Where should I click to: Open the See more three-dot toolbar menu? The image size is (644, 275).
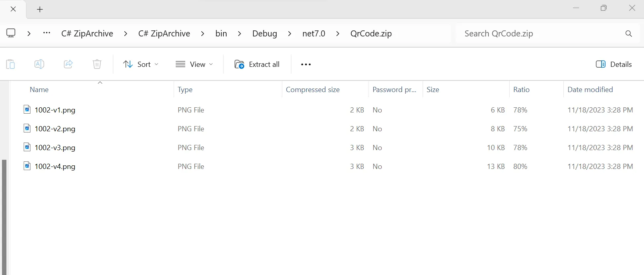click(x=306, y=64)
